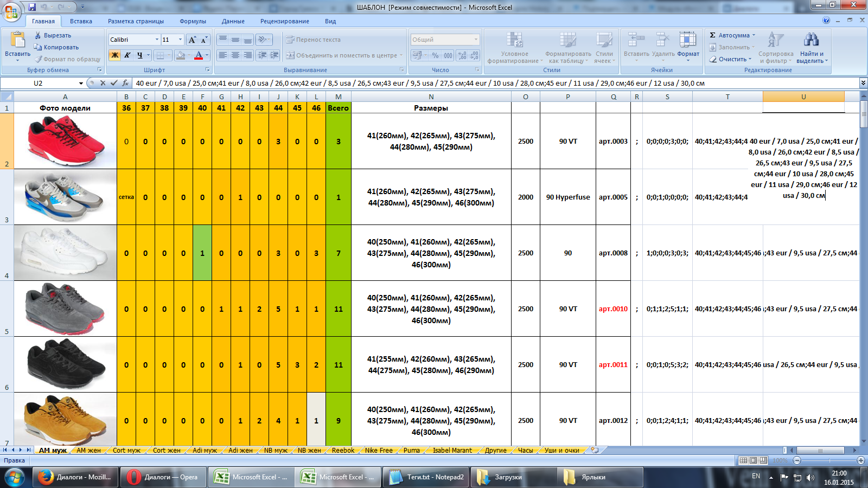
Task: Switch to the Формулы ribbon tab
Action: (x=193, y=21)
